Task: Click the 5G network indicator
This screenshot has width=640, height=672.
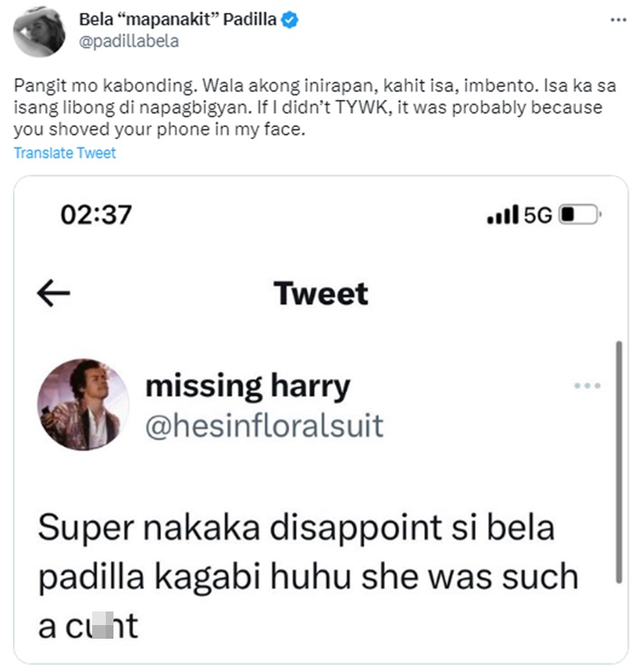Action: 538,215
